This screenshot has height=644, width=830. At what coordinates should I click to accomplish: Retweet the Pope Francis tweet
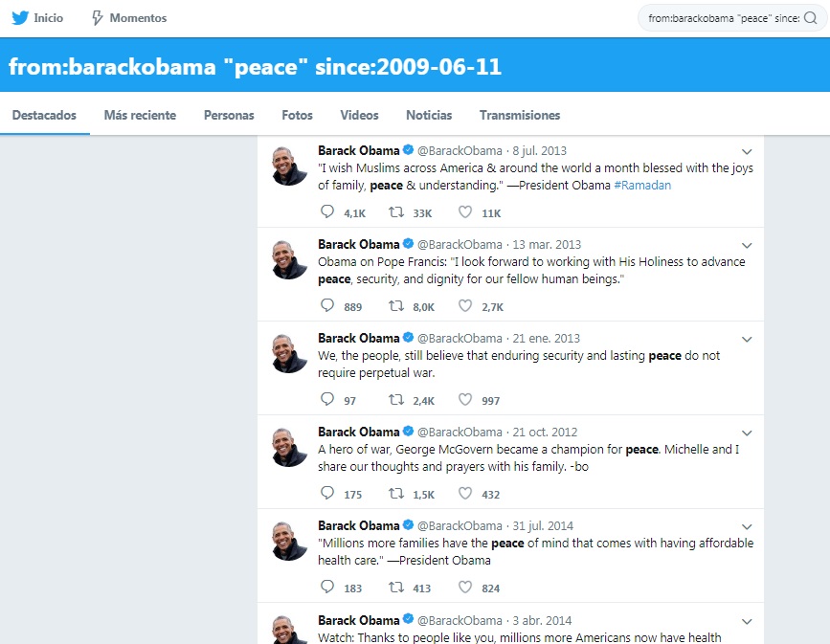click(x=396, y=306)
